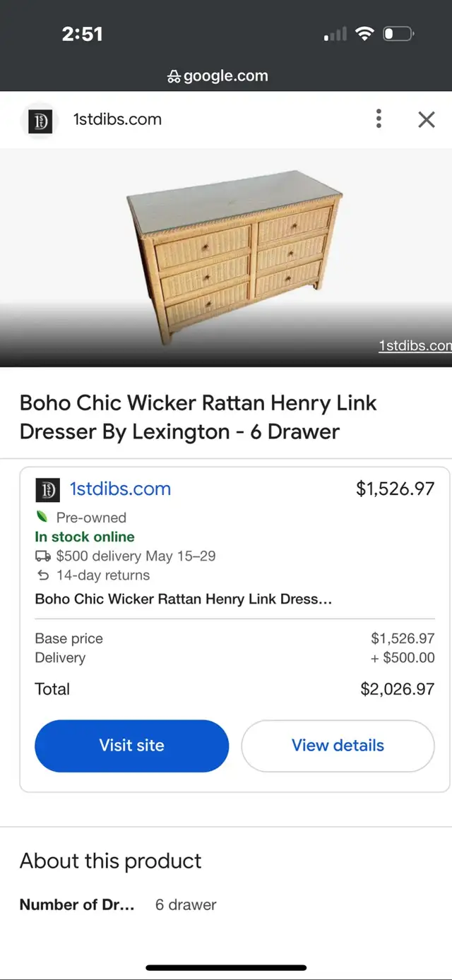
Task: Expand the About this product section
Action: 110,861
